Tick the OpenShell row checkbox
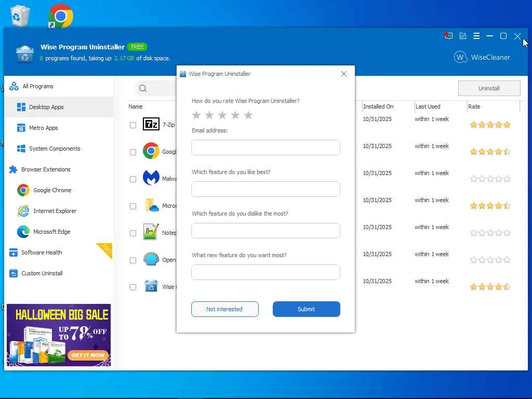The image size is (532, 399). coord(133,260)
